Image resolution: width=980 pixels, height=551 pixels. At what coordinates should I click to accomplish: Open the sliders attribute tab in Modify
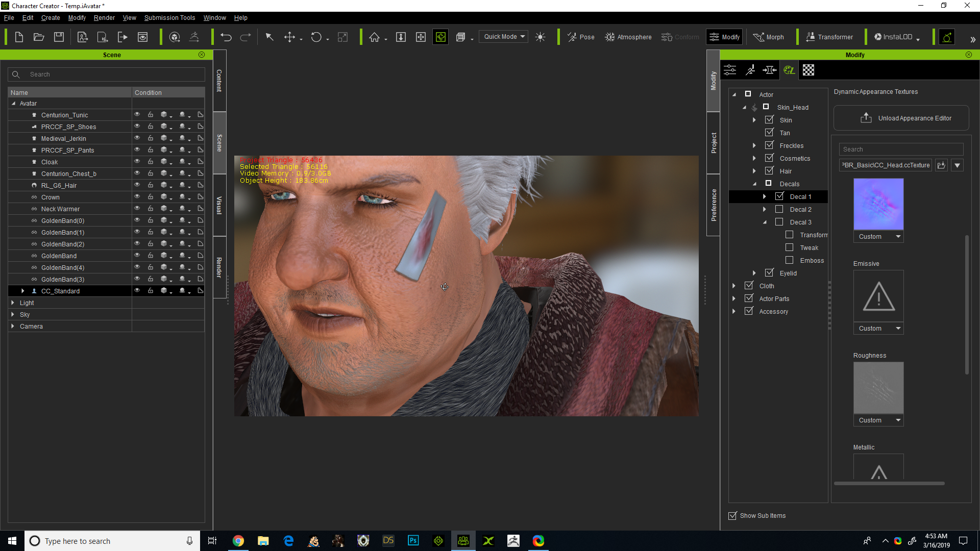pyautogui.click(x=730, y=70)
